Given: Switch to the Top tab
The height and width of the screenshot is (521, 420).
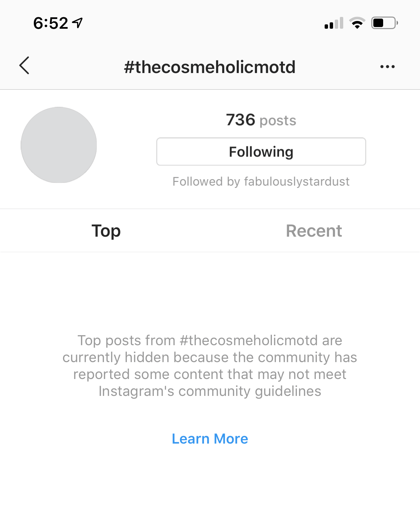Looking at the screenshot, I should tap(106, 231).
